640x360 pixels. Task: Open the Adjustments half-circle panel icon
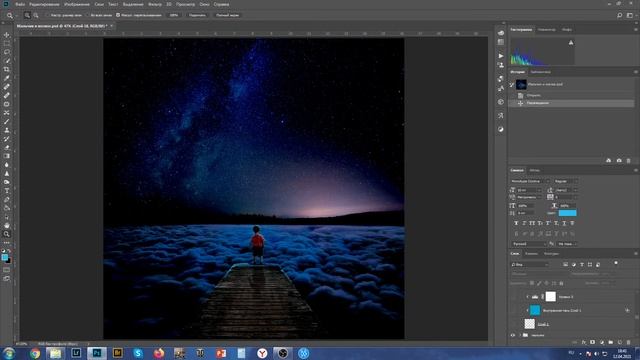coord(501,129)
